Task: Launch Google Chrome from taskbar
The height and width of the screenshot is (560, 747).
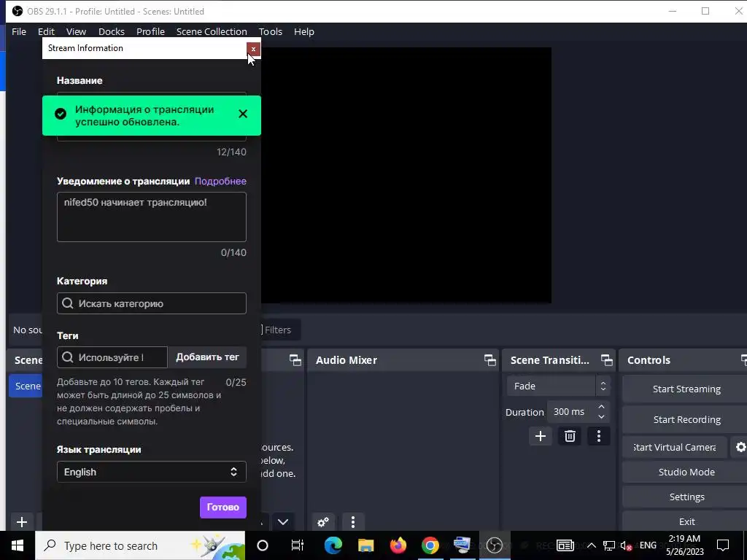Action: click(x=430, y=545)
